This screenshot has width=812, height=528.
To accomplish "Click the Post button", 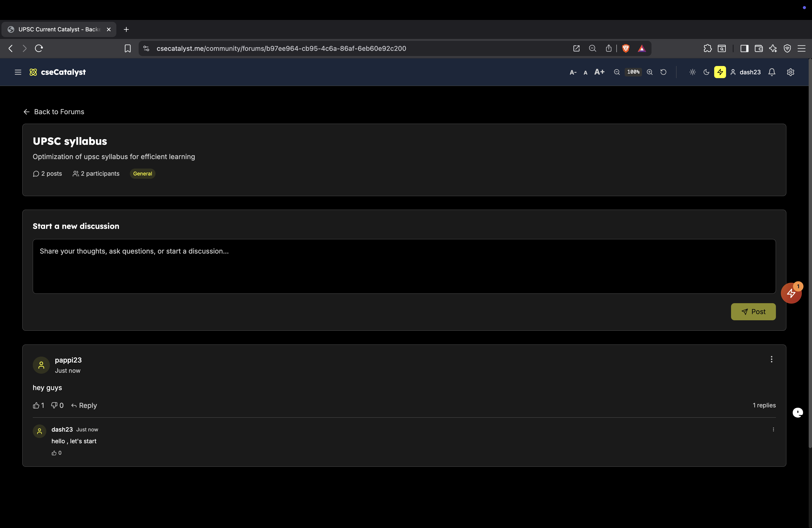I will click(x=753, y=311).
